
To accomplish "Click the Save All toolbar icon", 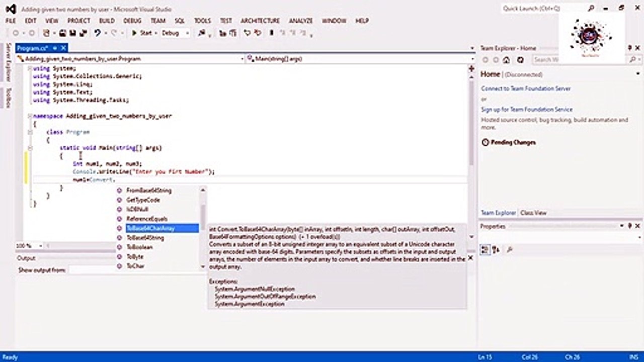I will [83, 33].
